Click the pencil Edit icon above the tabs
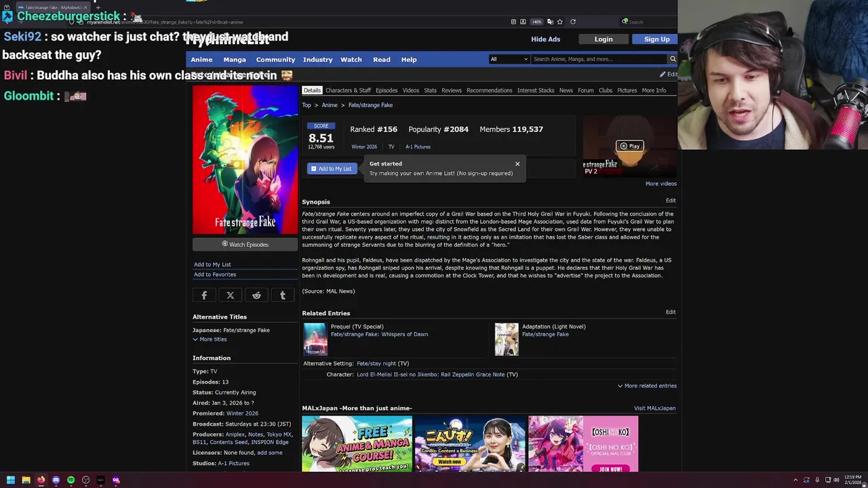868x488 pixels. coord(668,75)
